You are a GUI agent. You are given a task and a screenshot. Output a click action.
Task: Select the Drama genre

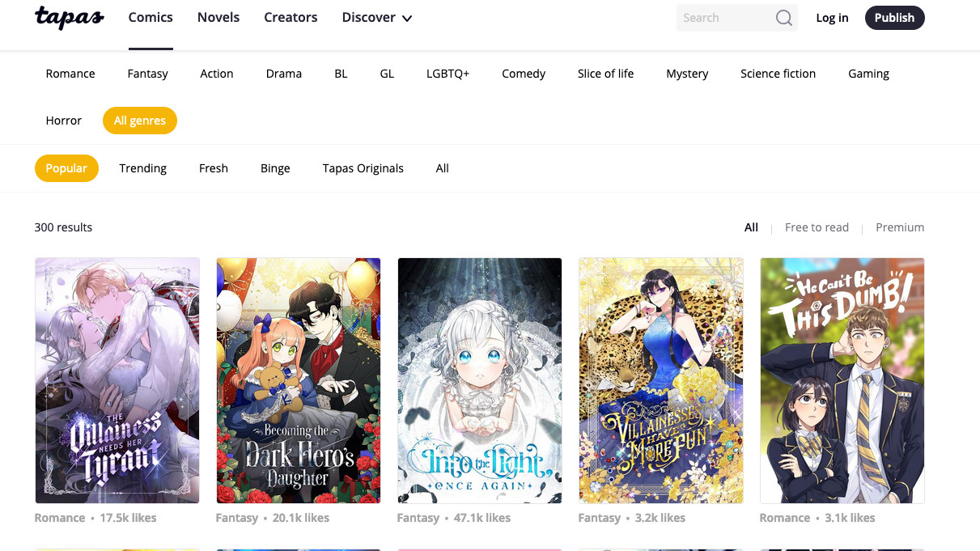tap(284, 74)
